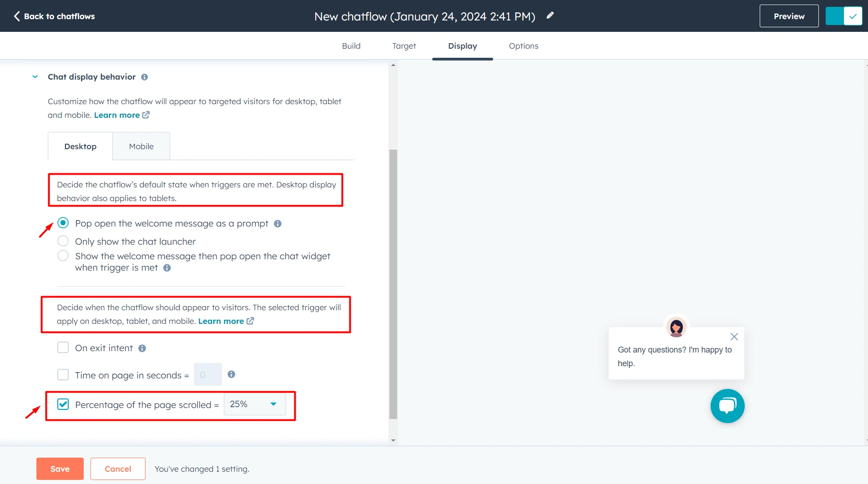868x484 pixels.
Task: Collapse the Chat display behavior section
Action: [x=35, y=76]
